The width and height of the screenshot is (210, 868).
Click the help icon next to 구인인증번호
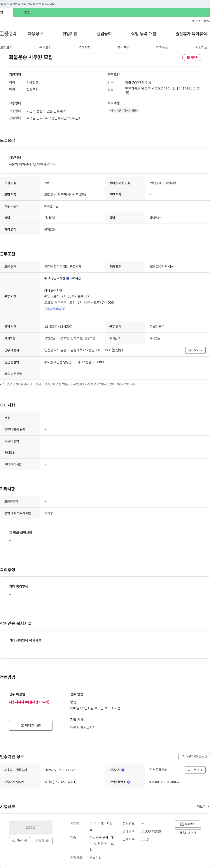point(128,782)
